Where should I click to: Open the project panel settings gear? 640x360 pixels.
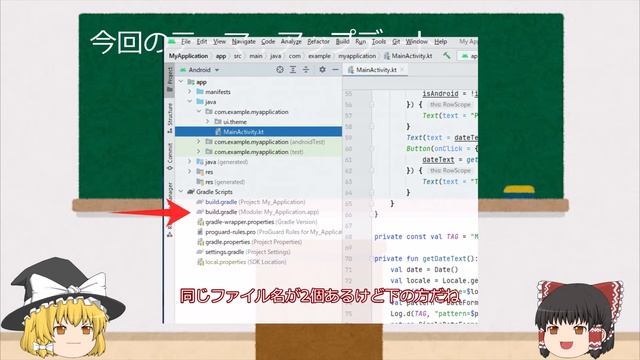(x=322, y=70)
